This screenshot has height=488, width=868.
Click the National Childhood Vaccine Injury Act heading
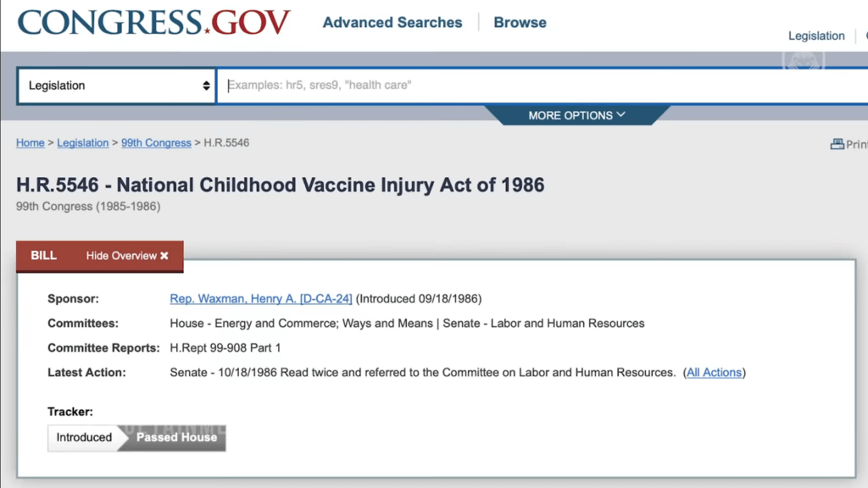coord(280,185)
